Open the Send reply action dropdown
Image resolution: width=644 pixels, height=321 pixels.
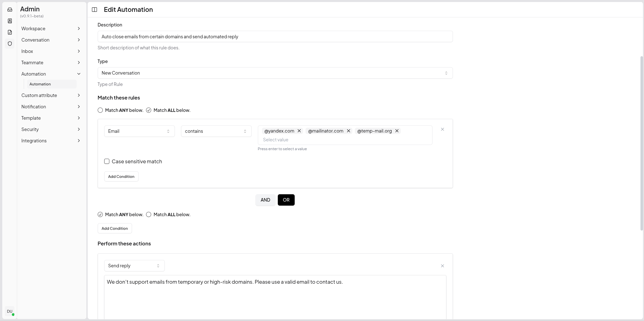tap(134, 266)
